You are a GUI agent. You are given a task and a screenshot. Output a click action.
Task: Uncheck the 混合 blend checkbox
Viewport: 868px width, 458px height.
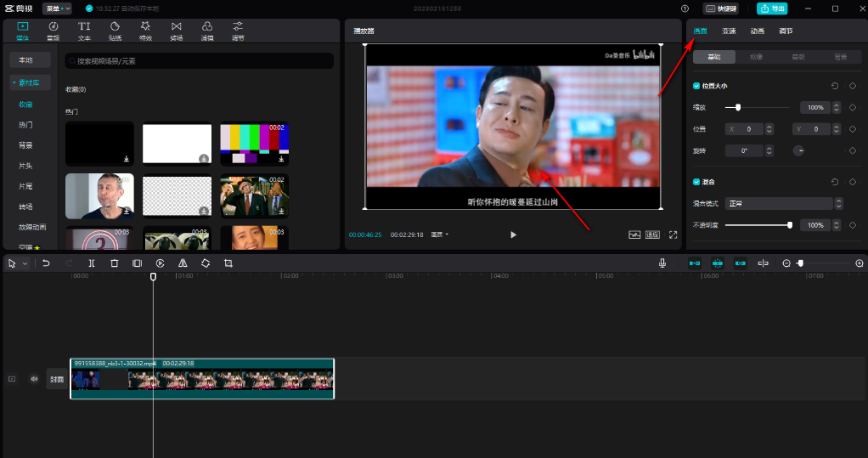(x=697, y=182)
